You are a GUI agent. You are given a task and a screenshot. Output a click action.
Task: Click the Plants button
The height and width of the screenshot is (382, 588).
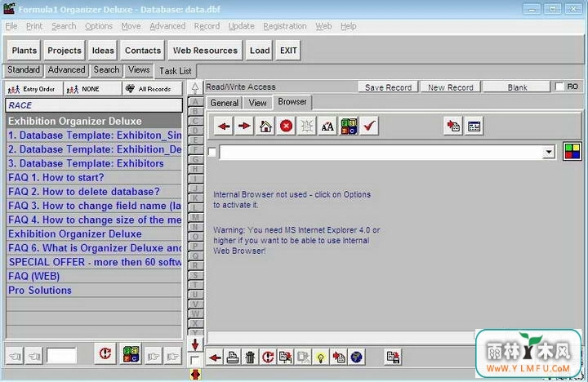click(x=24, y=51)
